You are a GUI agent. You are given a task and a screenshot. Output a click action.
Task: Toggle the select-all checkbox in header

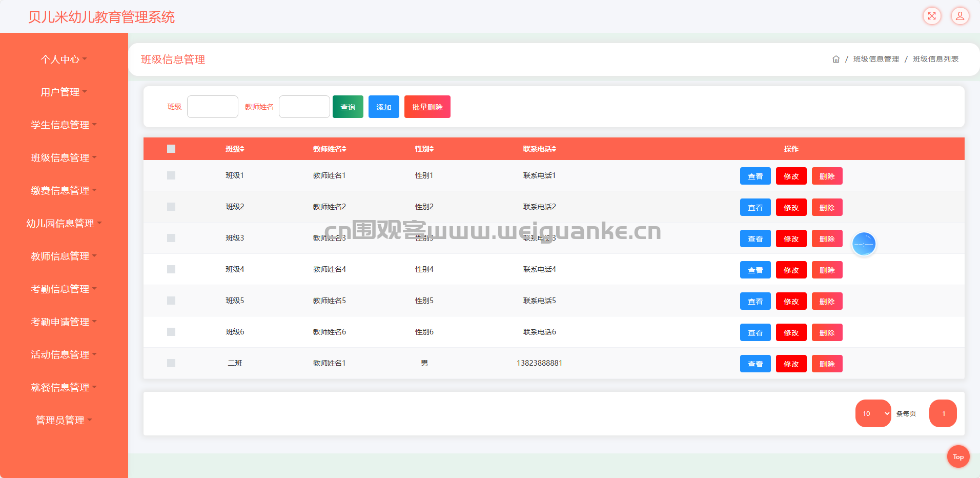point(171,149)
